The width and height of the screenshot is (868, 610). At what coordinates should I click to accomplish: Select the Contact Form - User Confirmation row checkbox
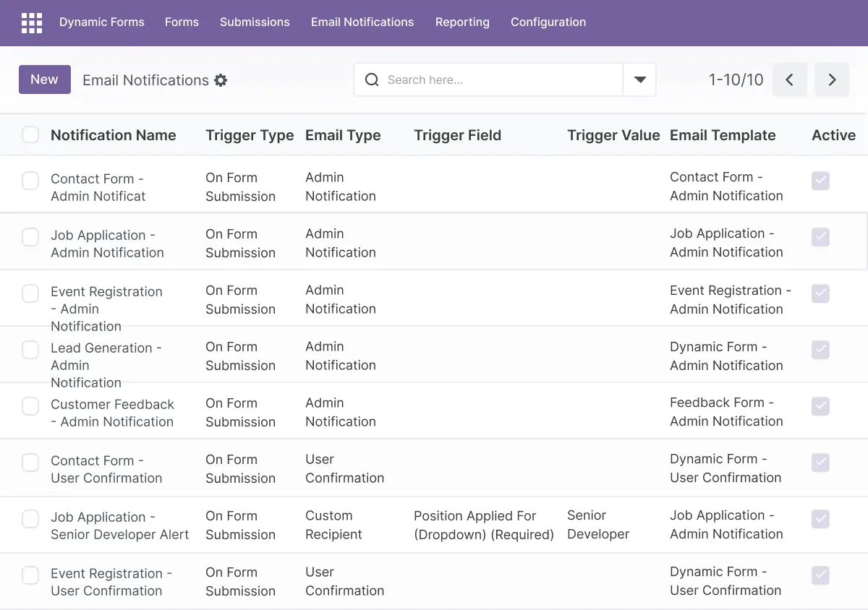pyautogui.click(x=30, y=463)
